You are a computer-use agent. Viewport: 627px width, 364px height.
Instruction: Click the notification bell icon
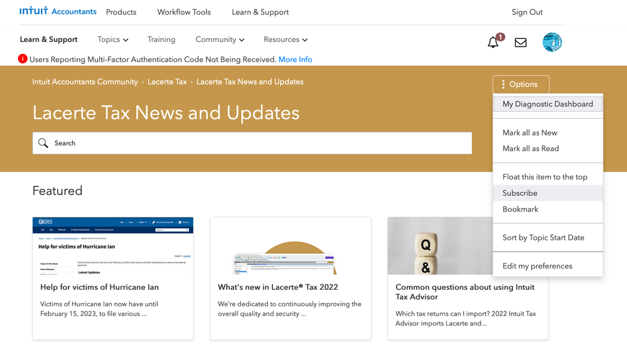(x=493, y=43)
